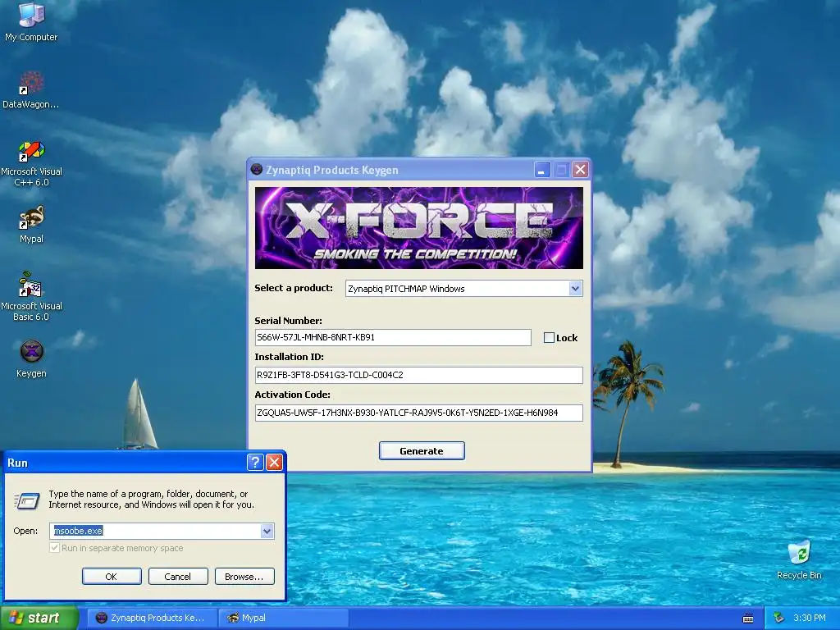Open the Windows start menu

click(39, 618)
